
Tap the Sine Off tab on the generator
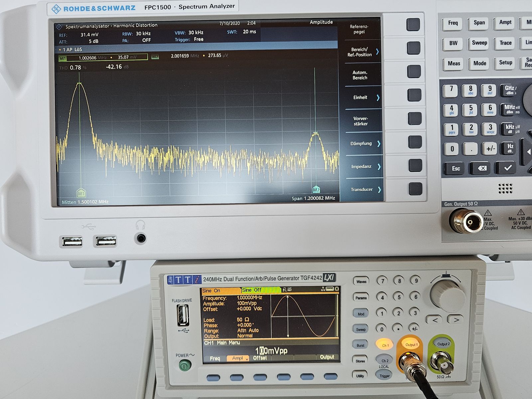(261, 290)
